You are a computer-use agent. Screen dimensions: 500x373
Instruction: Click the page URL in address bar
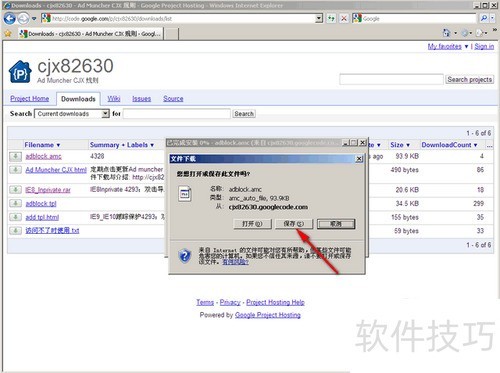tap(112, 19)
